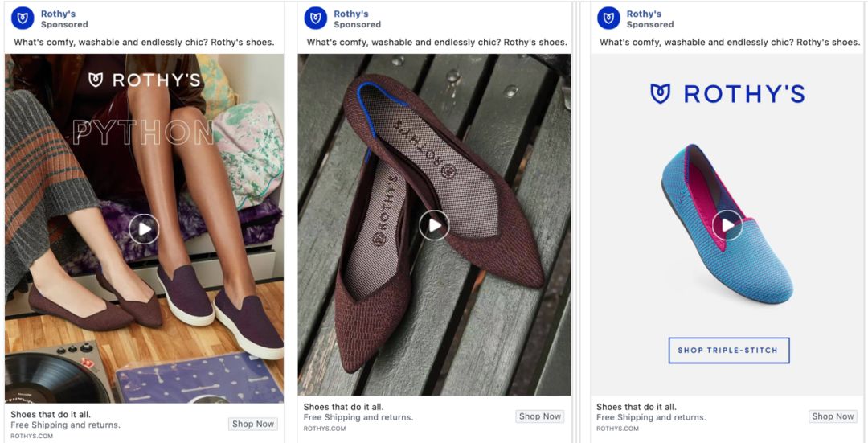Play the blue loafer video ad
This screenshot has width=868, height=443.
[727, 225]
